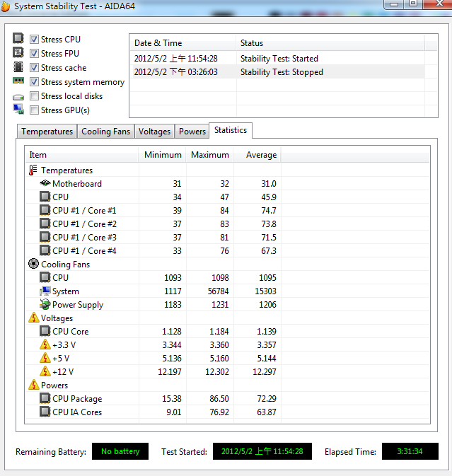Click the Status column header
This screenshot has height=476, width=452.
tap(330, 43)
